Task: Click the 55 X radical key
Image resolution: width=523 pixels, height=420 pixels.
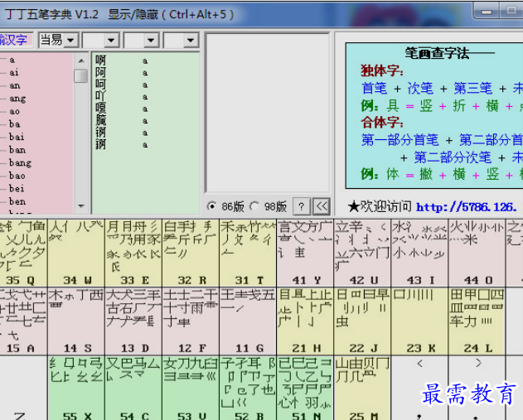Action: [x=76, y=388]
